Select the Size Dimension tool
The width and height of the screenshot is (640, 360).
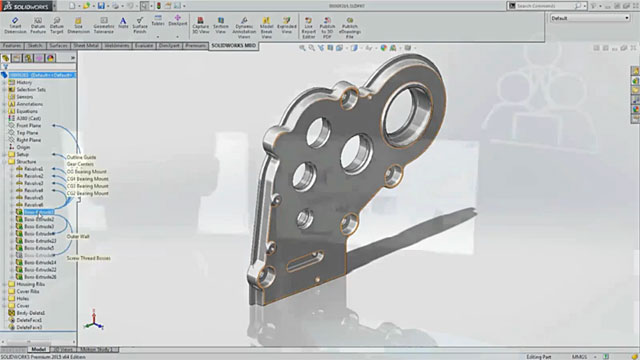click(x=78, y=25)
